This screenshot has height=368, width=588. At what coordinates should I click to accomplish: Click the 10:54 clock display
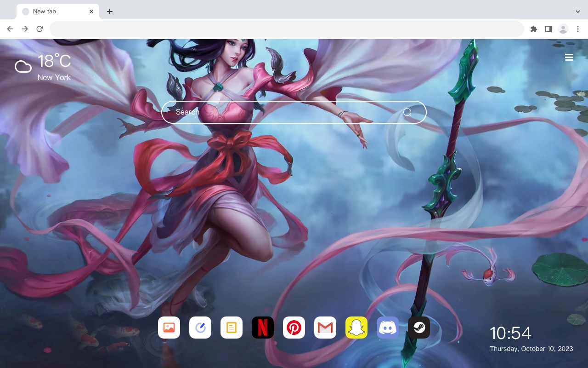tap(510, 333)
